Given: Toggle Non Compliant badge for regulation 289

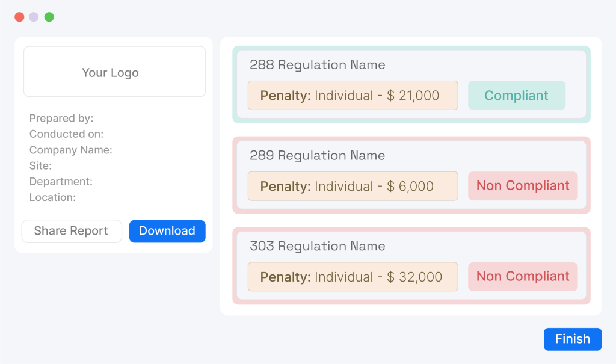Looking at the screenshot, I should tap(523, 186).
